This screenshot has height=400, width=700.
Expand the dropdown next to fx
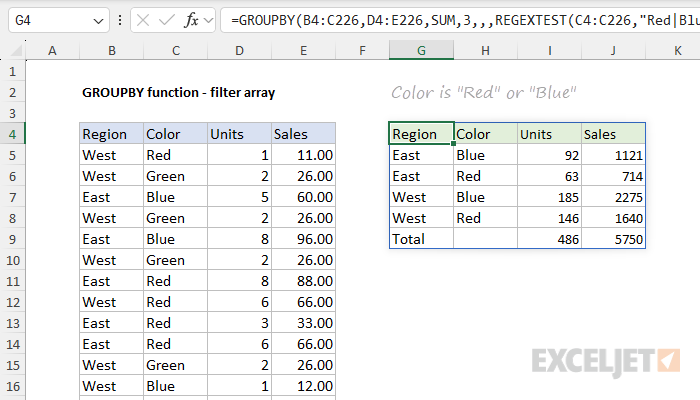click(208, 21)
